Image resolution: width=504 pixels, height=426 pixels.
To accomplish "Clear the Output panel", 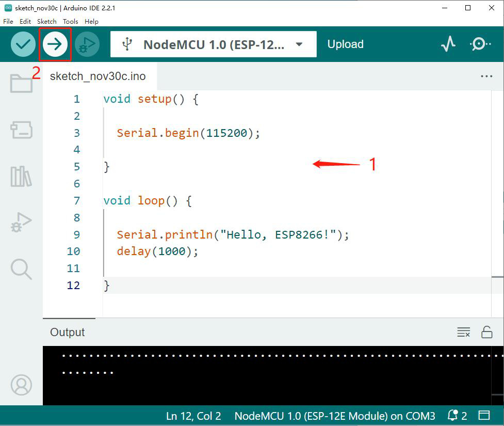I will 463,332.
